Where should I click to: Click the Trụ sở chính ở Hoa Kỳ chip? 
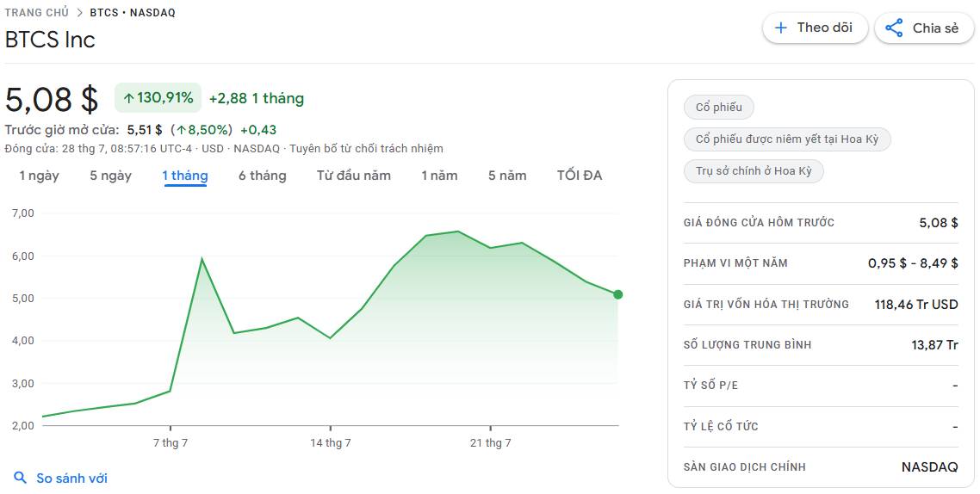[754, 171]
